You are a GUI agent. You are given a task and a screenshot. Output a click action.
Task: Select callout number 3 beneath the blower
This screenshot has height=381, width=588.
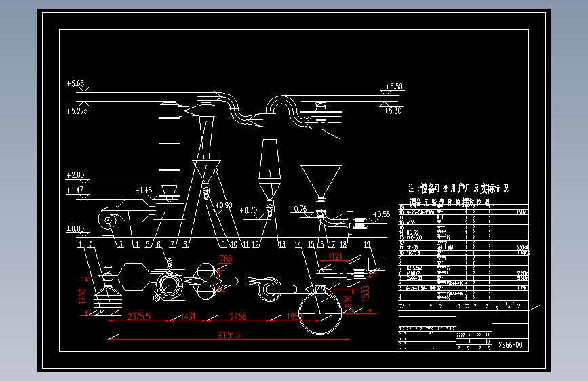click(x=121, y=245)
